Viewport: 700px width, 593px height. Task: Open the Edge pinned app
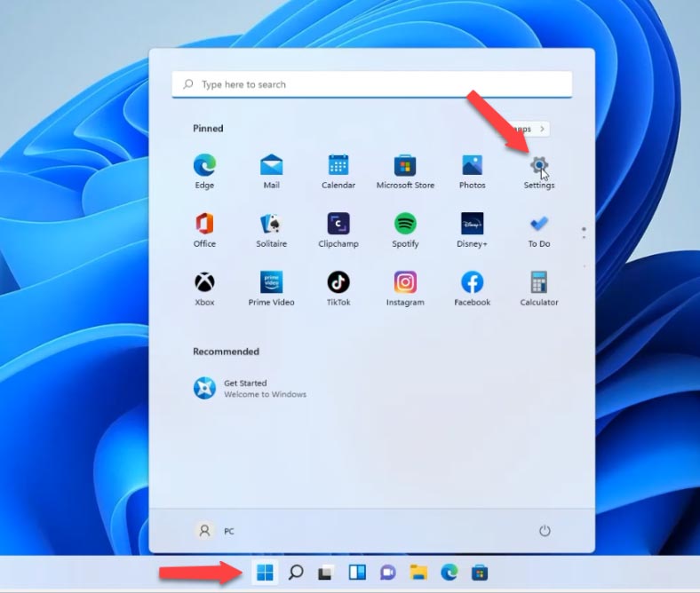(x=204, y=172)
